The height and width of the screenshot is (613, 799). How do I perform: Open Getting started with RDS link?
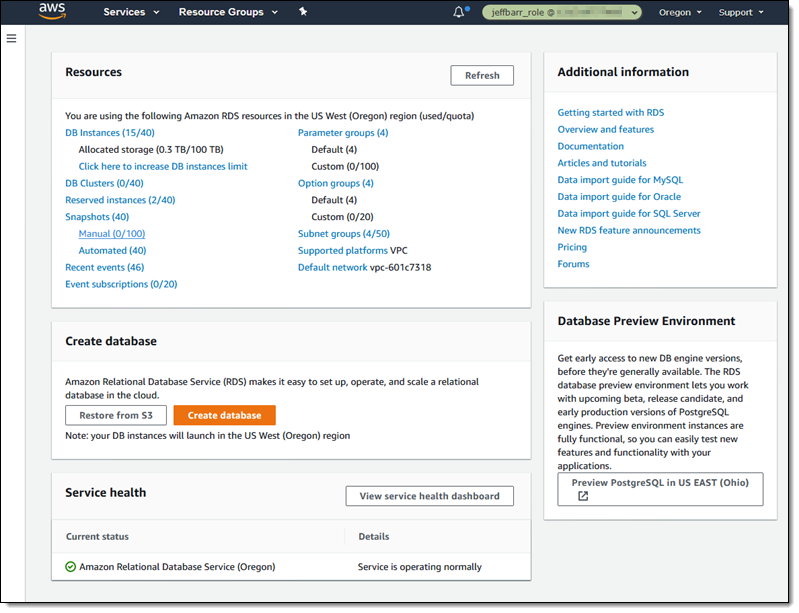click(x=610, y=113)
